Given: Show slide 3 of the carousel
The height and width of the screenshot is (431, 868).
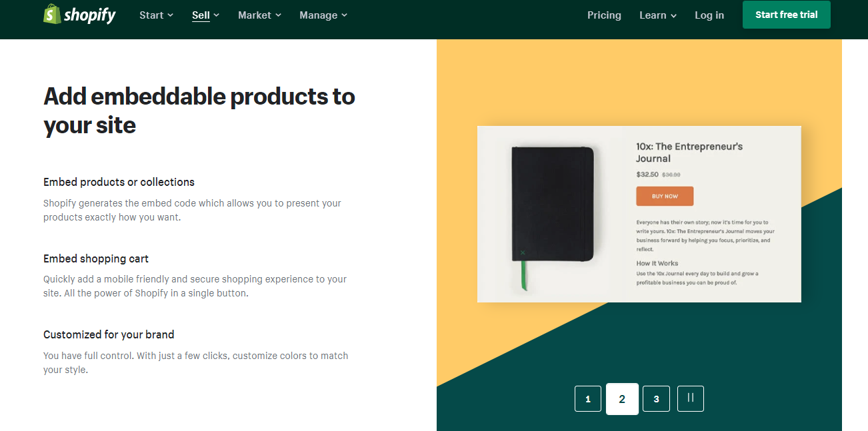Looking at the screenshot, I should click(x=656, y=399).
